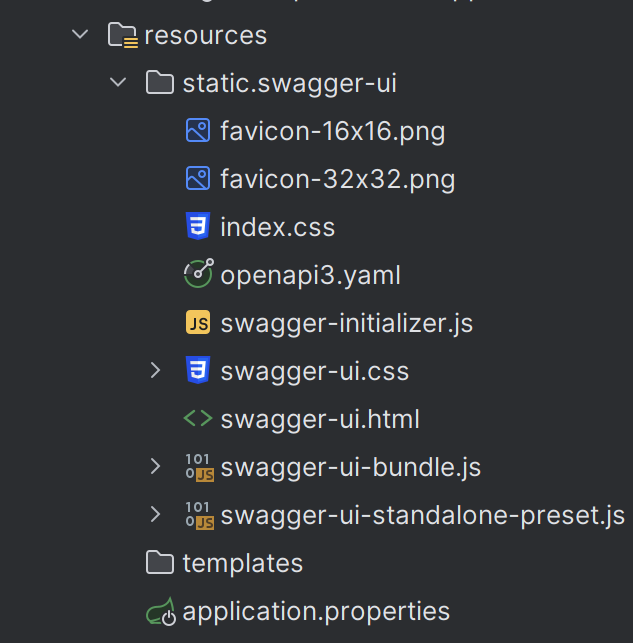Collapse the static.swagger-ui folder chevron
633x643 pixels.
[118, 82]
